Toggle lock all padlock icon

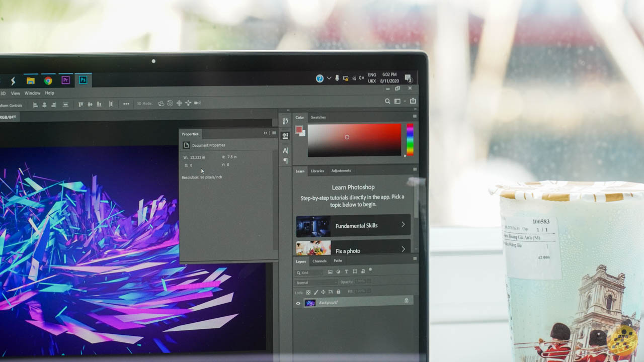(338, 292)
